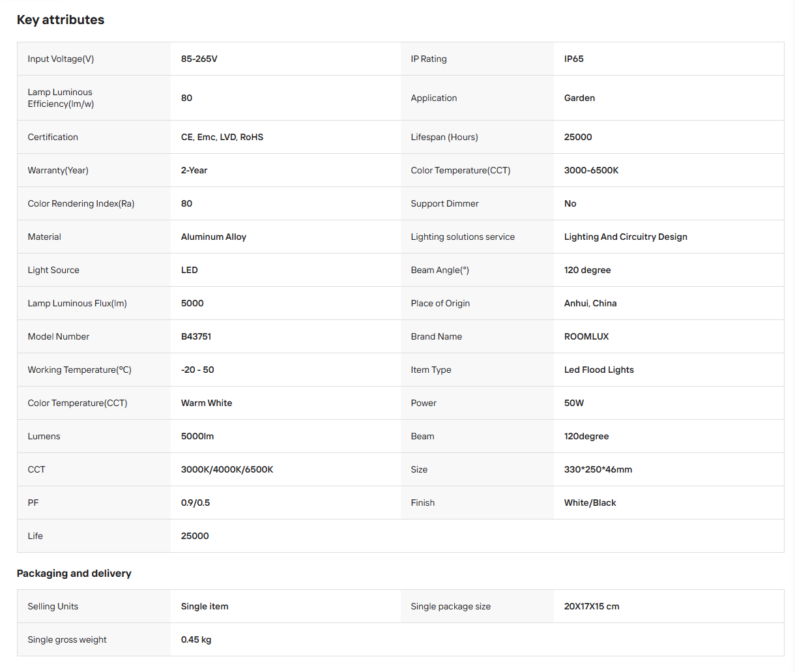Select the 20X17X15 cm package size
The width and height of the screenshot is (795, 672).
(592, 606)
